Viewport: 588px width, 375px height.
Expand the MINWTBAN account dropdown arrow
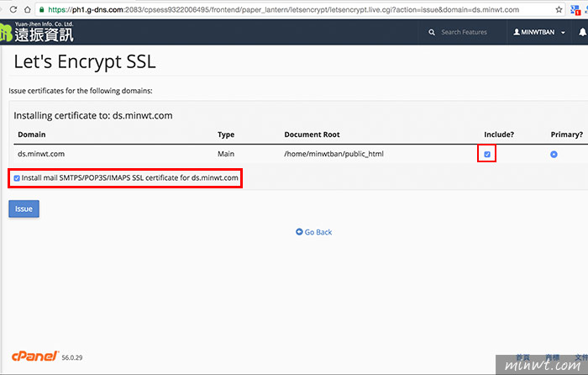pos(563,33)
